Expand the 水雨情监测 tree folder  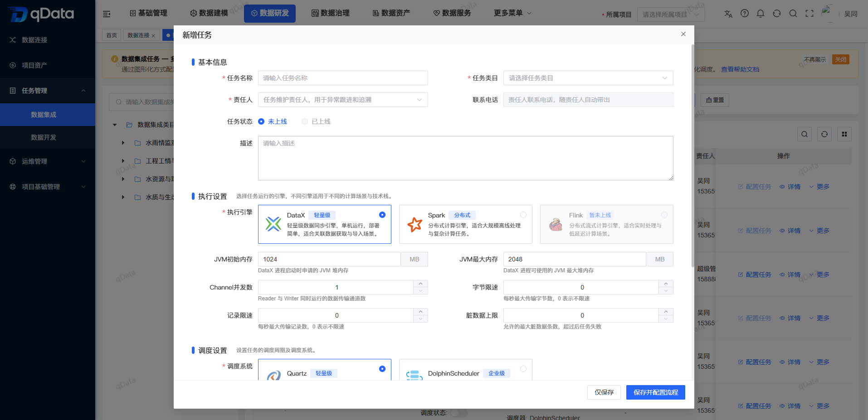click(x=123, y=143)
